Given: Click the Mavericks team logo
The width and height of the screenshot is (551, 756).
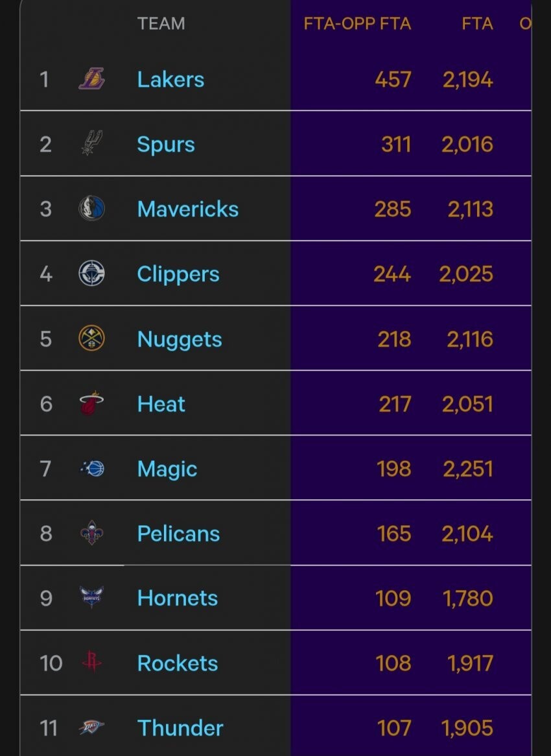Looking at the screenshot, I should (91, 208).
